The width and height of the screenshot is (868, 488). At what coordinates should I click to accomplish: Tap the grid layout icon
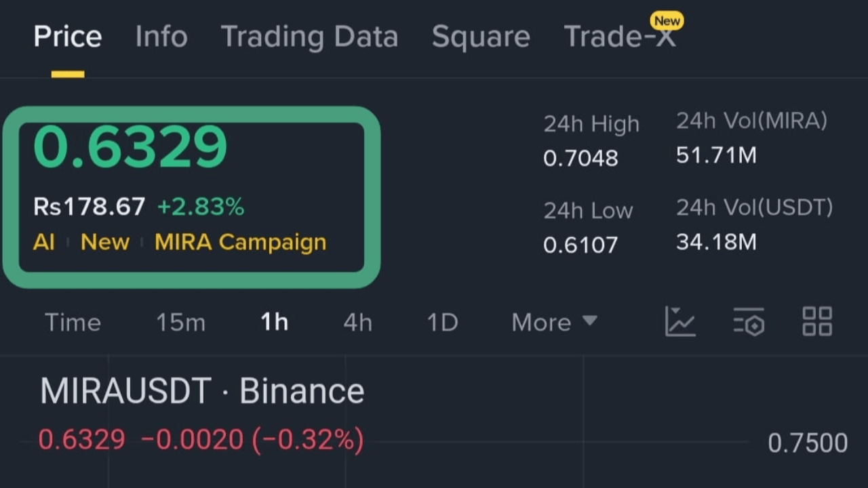[817, 322]
